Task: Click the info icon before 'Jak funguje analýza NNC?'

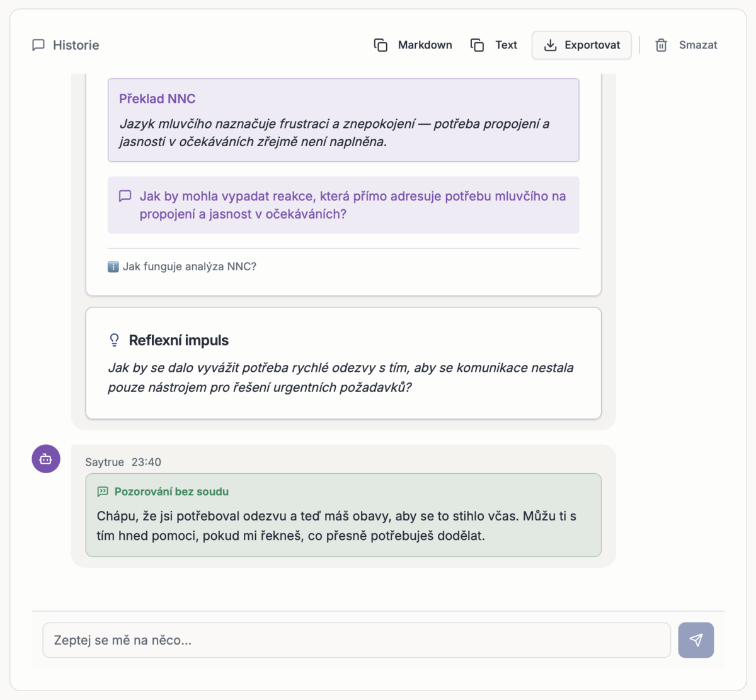Action: 113,267
